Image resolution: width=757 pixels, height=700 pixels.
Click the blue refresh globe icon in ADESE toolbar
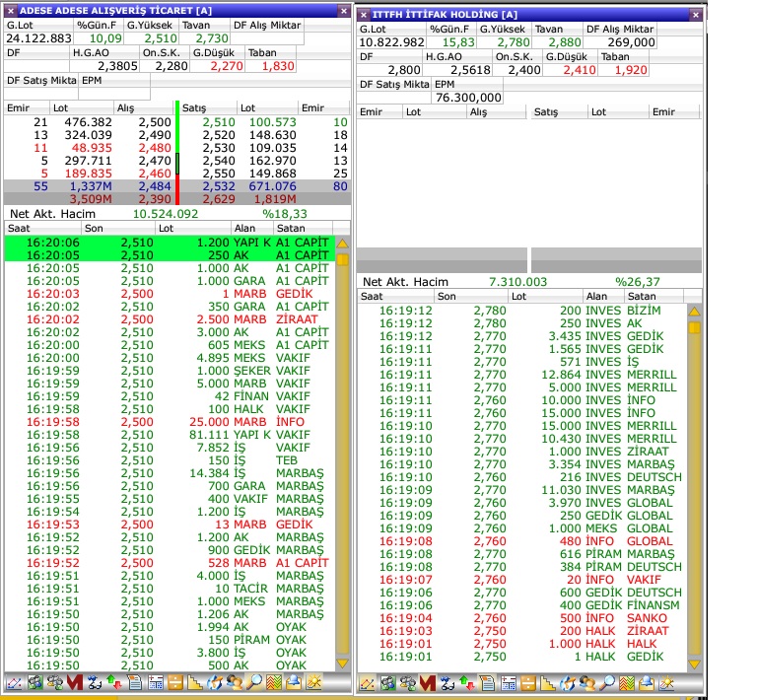click(x=215, y=682)
